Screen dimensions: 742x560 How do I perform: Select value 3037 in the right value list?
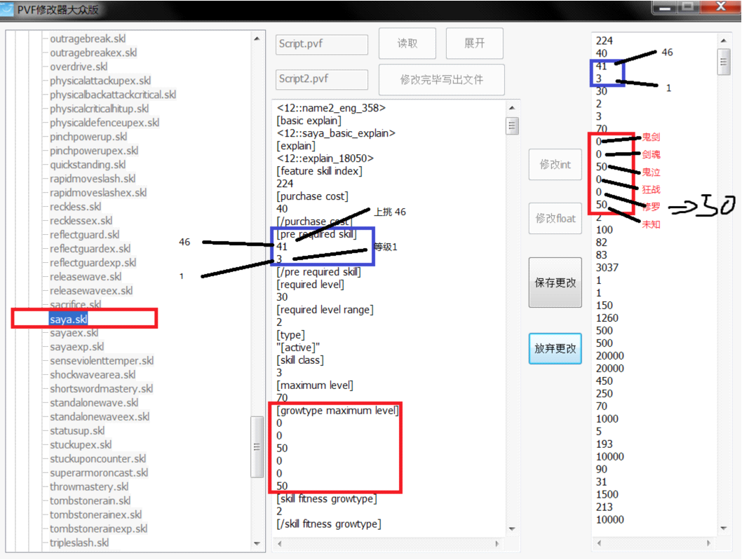click(608, 267)
